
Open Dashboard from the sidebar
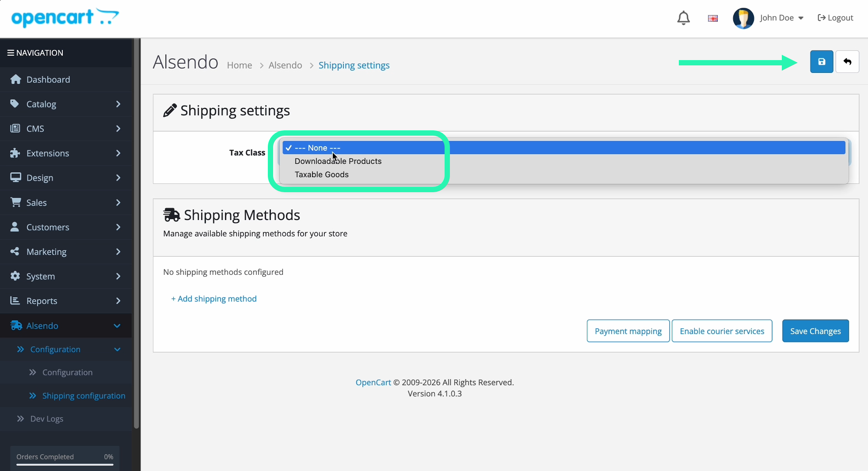[66, 80]
